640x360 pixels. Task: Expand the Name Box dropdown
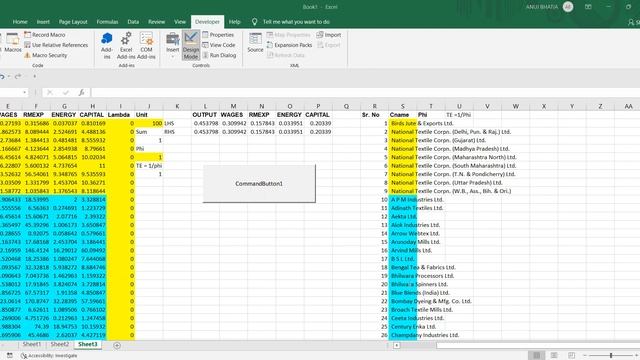tap(24, 93)
